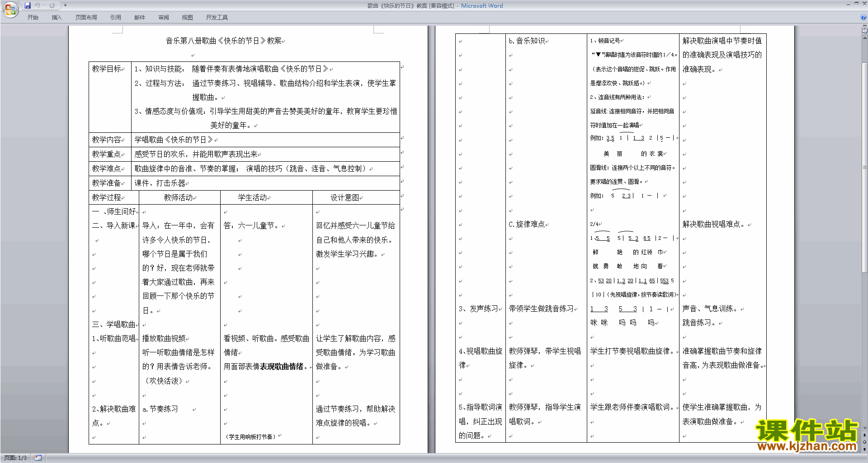The image size is (868, 463).
Task: Click the text 学生跟老师伴奏演唱歌词。
Action: [633, 407]
